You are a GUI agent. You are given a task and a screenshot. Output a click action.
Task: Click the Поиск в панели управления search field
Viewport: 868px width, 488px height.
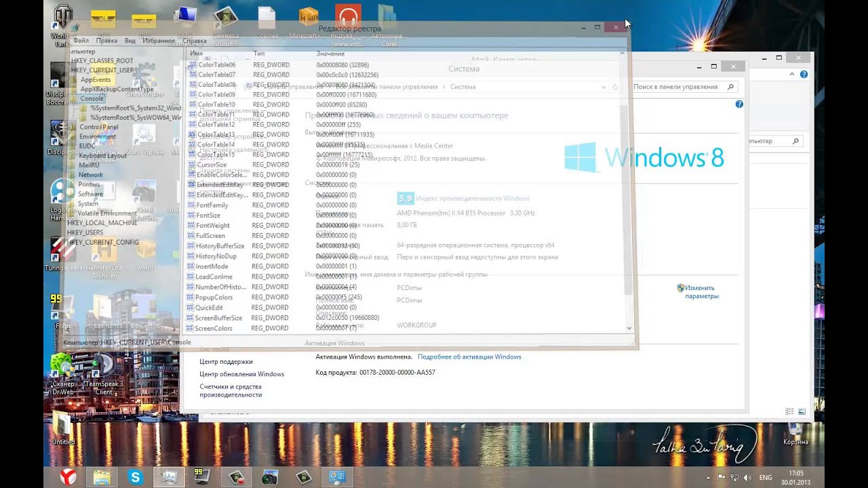pyautogui.click(x=684, y=87)
